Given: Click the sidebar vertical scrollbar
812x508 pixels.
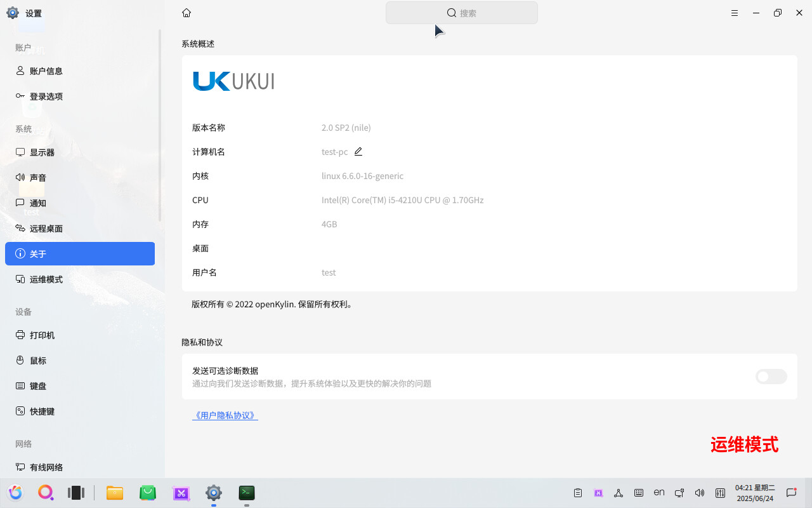Looking at the screenshot, I should 160,126.
